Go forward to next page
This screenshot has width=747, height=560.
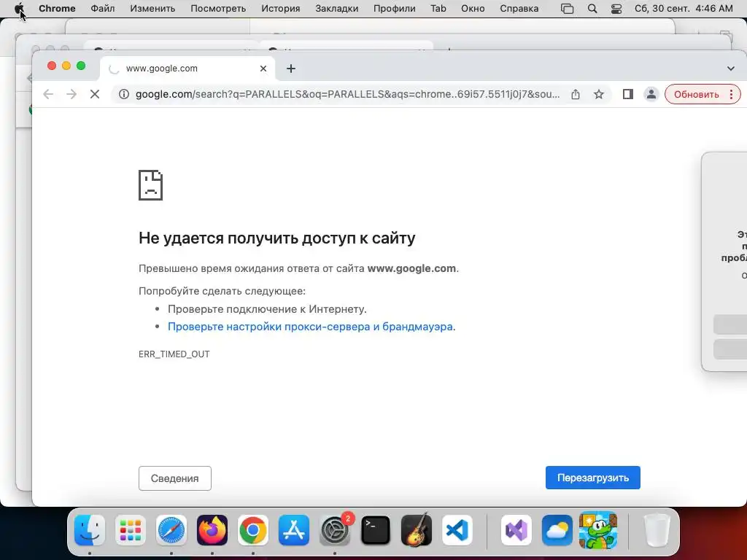71,94
